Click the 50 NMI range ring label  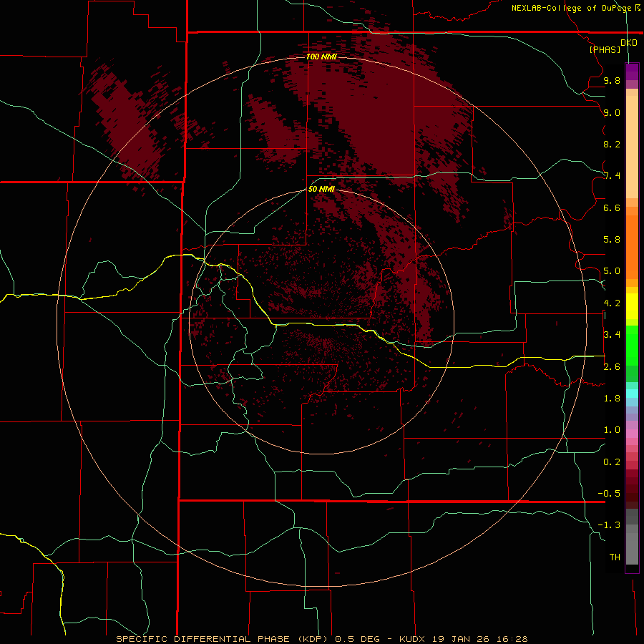(321, 189)
